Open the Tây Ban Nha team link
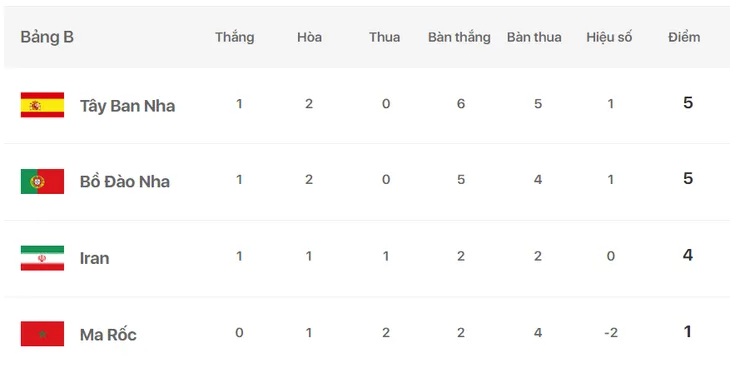This screenshot has height=368, width=730. coord(128,106)
